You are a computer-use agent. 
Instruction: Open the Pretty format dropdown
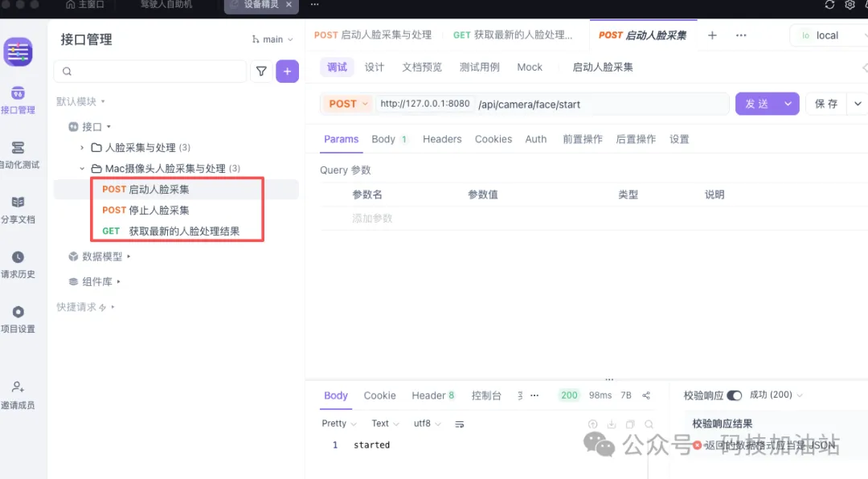339,424
